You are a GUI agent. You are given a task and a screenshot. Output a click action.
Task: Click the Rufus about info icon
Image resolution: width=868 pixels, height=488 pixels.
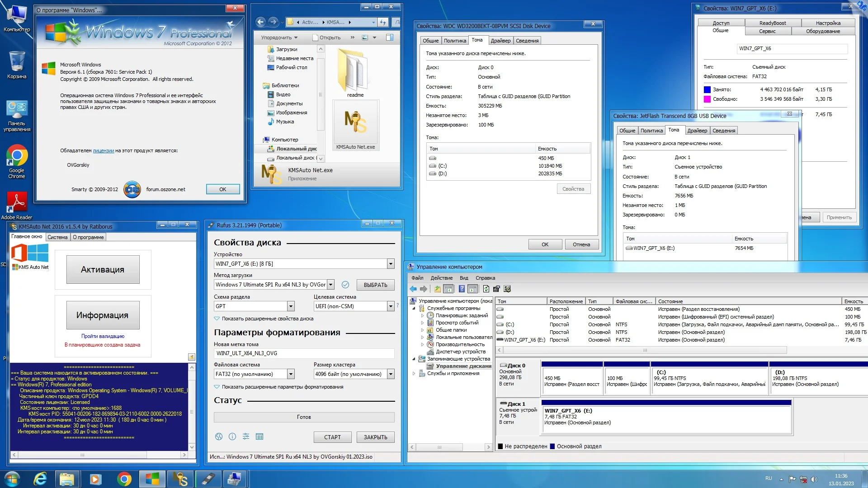click(x=232, y=436)
